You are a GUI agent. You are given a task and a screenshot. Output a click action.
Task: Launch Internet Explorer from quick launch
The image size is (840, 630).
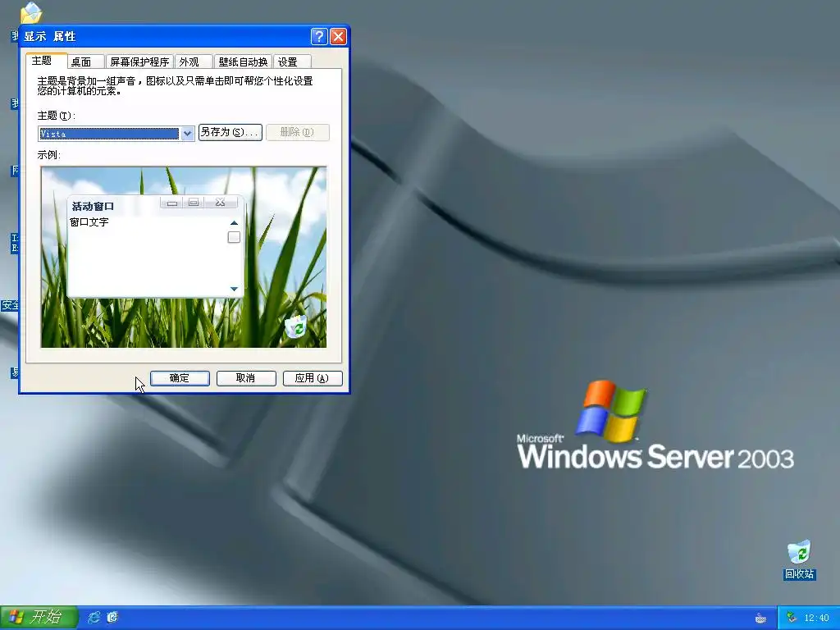[x=94, y=617]
